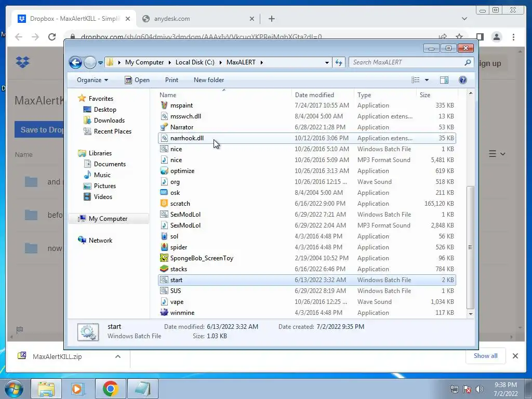Toggle the preview pane icon
Screen dimensions: 532x399
pos(444,80)
